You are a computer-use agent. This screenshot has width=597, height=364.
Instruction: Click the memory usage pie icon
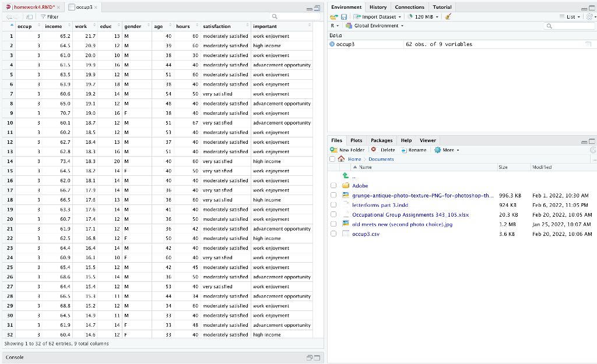(x=410, y=16)
